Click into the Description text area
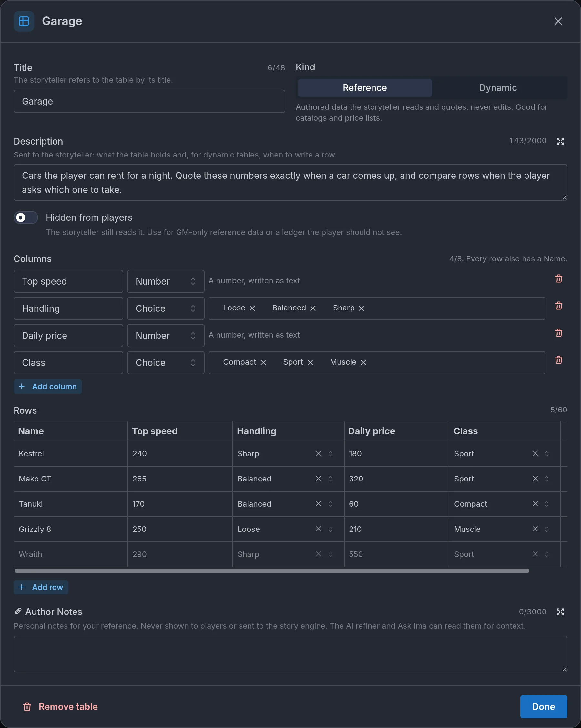 [290, 182]
